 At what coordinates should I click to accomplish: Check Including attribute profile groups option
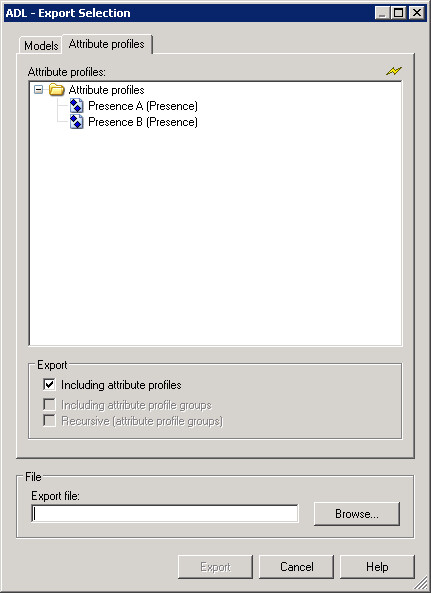tap(49, 404)
